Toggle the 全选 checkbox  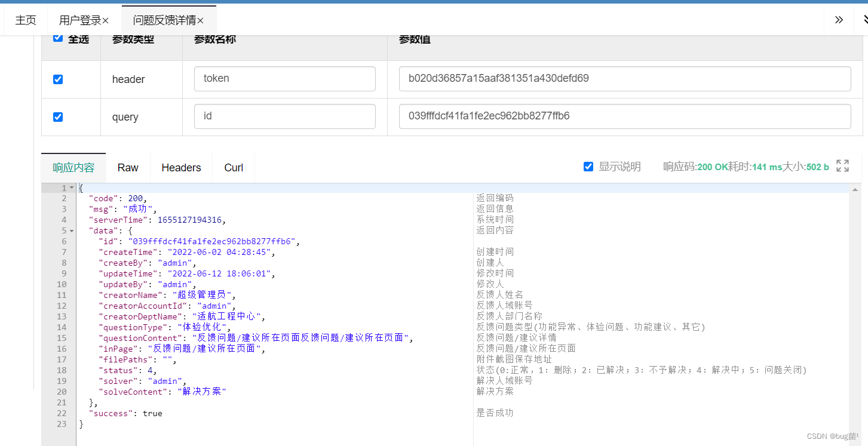(58, 38)
